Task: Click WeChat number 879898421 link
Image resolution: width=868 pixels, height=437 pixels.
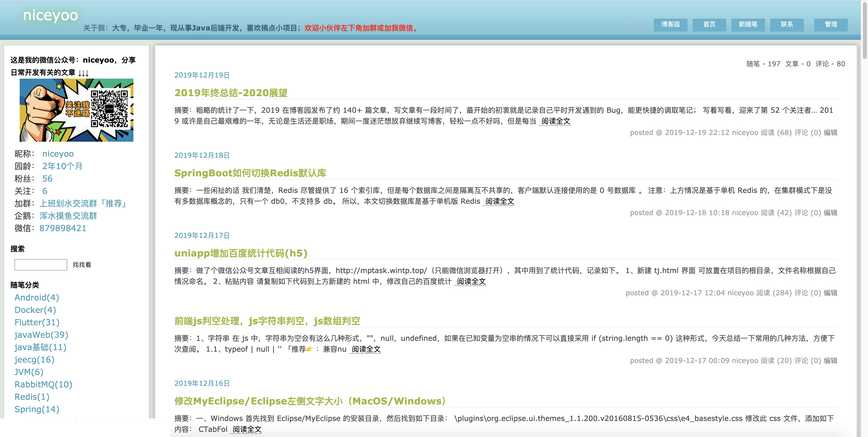Action: pyautogui.click(x=63, y=228)
